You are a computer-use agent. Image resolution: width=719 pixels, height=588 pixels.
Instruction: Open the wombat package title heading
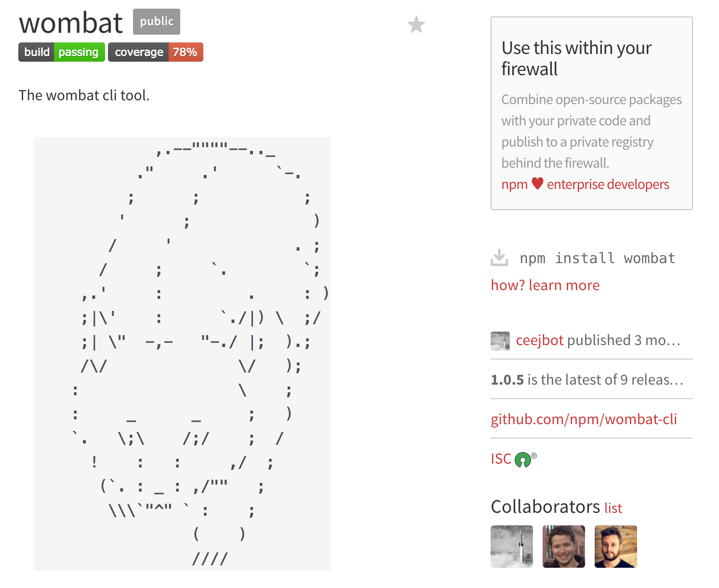[70, 22]
